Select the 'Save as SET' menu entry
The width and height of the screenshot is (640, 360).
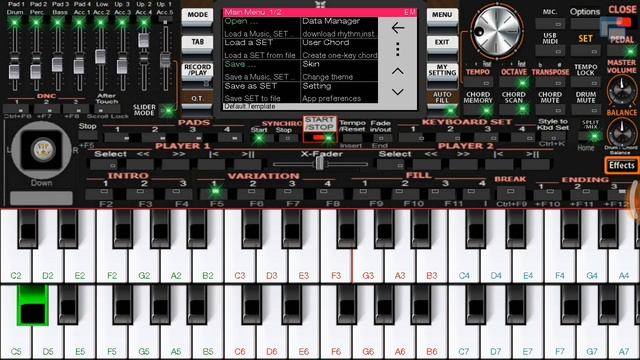click(x=262, y=92)
